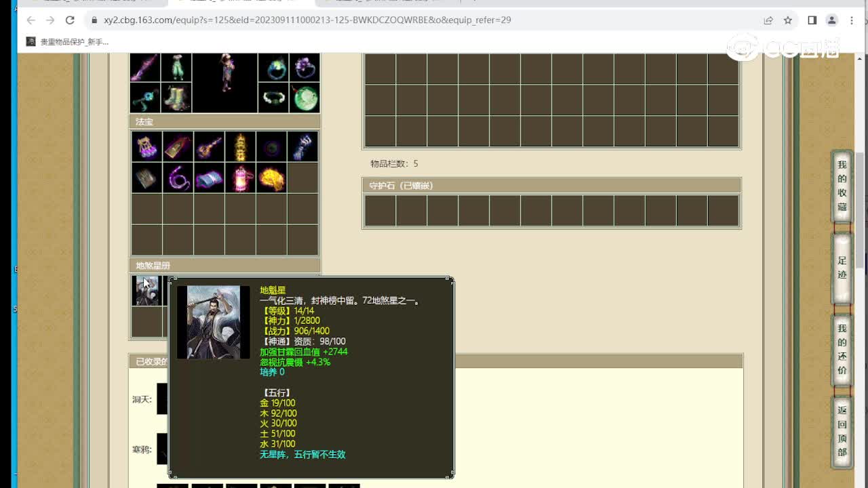The width and height of the screenshot is (868, 488).
Task: Open 足迹 side button
Action: click(x=842, y=268)
